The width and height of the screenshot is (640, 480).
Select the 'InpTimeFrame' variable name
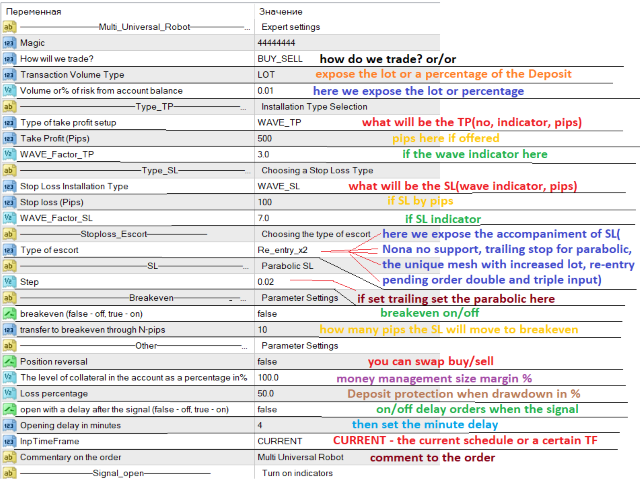pos(50,441)
